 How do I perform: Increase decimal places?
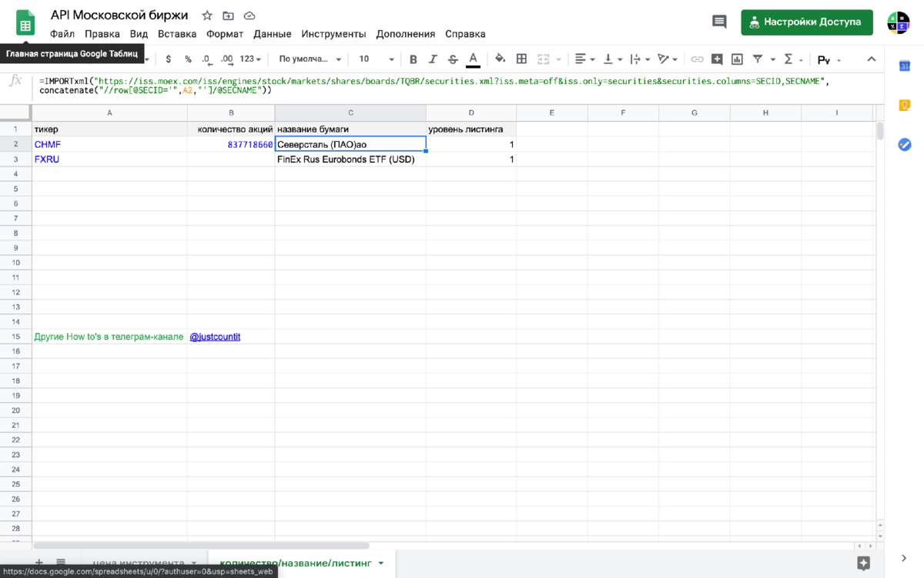click(x=226, y=59)
